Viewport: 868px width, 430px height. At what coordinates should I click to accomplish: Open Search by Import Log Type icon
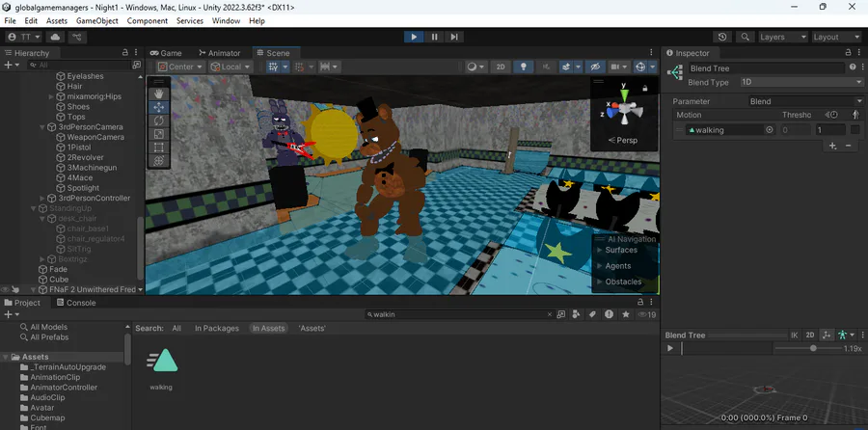609,314
